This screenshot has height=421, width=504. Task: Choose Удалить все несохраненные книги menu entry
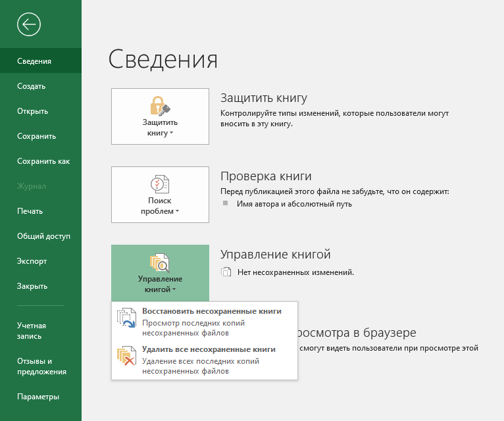[x=205, y=360]
